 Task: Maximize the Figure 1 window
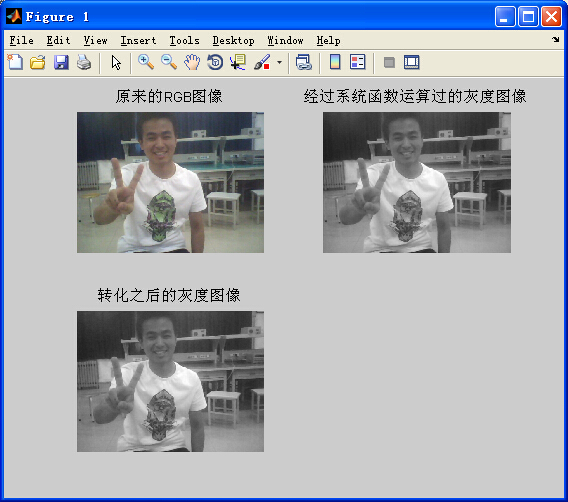click(x=528, y=17)
